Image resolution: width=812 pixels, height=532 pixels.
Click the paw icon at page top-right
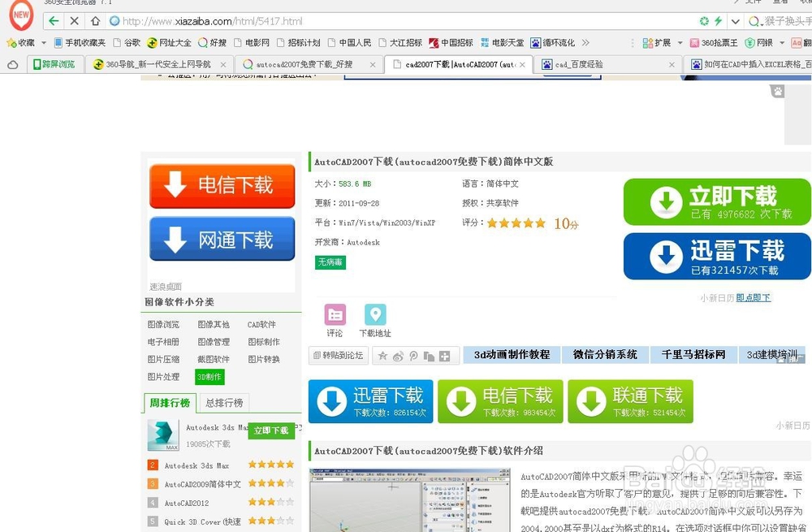(777, 92)
